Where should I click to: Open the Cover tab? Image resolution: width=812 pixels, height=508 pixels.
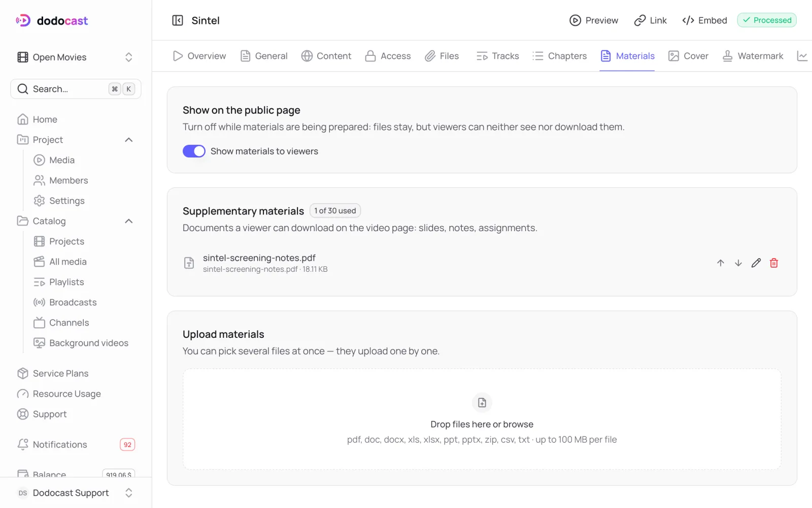tap(689, 56)
